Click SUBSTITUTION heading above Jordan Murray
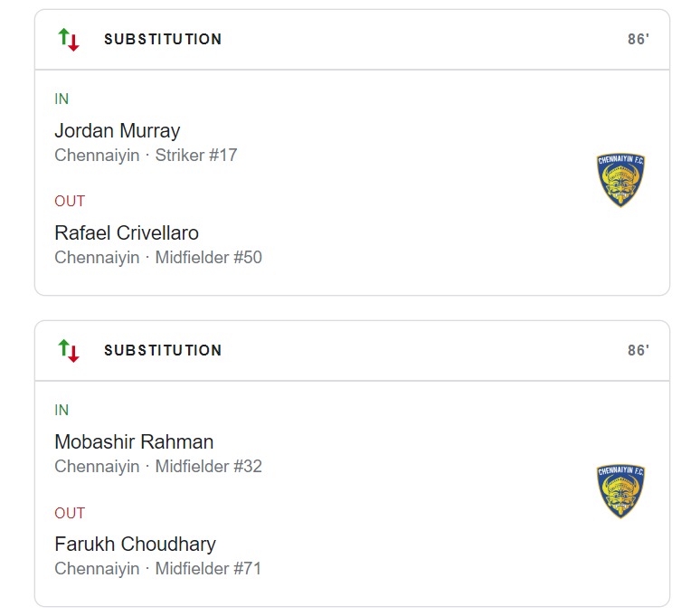Screen dimensions: 681x616 [163, 40]
